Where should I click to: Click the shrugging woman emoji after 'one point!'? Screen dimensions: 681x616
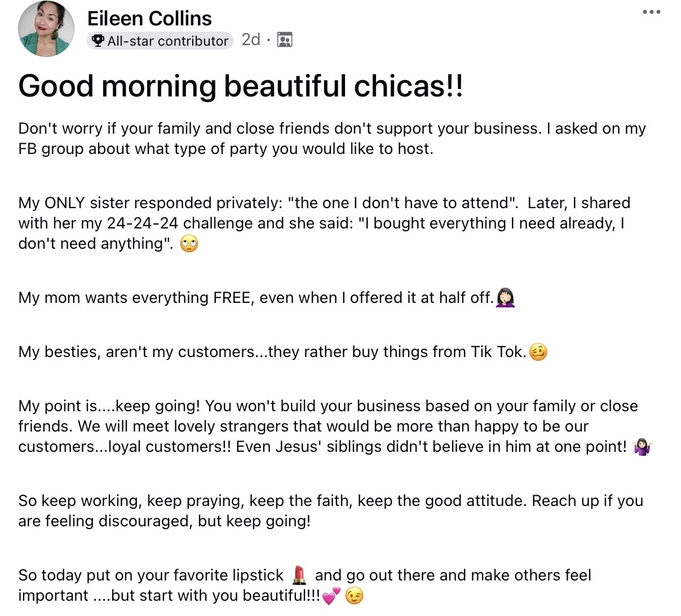(642, 447)
